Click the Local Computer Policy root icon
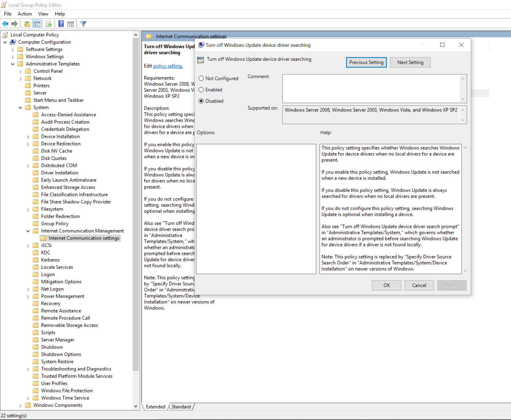The width and height of the screenshot is (511, 420). pyautogui.click(x=5, y=35)
